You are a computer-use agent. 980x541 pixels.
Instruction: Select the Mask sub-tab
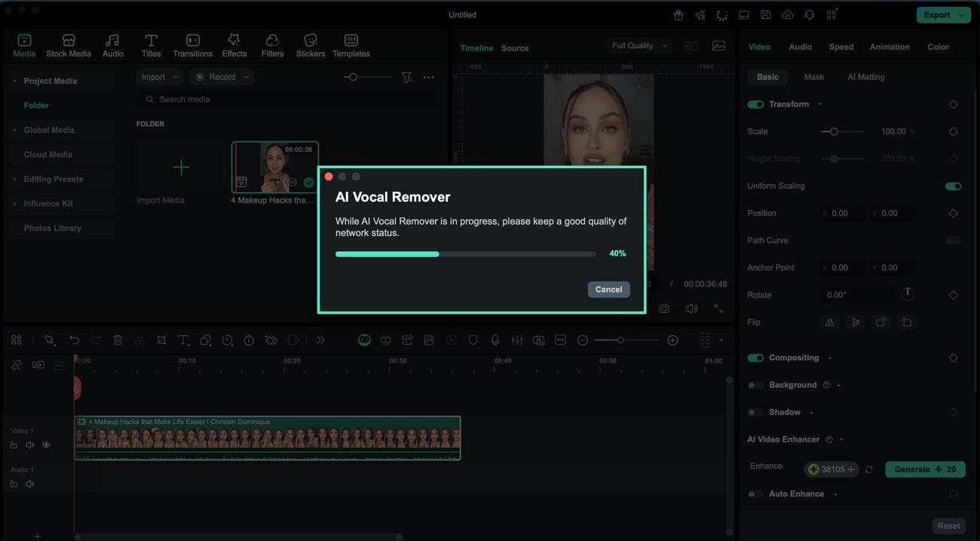[814, 77]
